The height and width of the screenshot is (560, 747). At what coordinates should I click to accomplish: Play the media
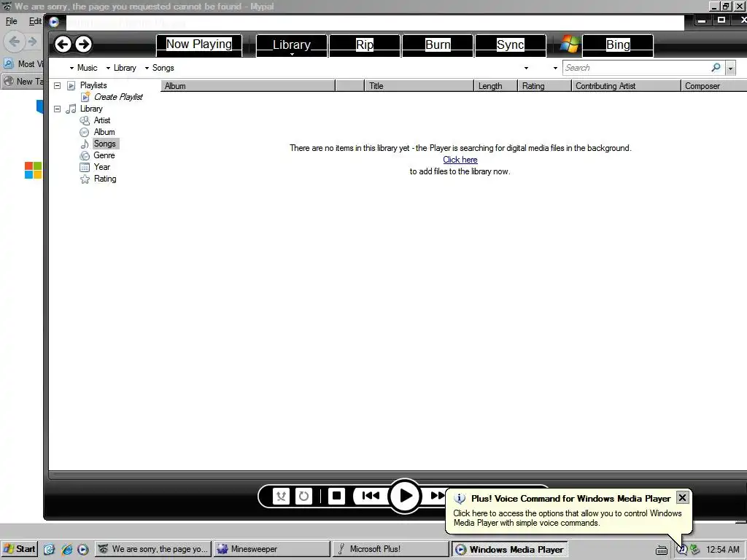405,496
